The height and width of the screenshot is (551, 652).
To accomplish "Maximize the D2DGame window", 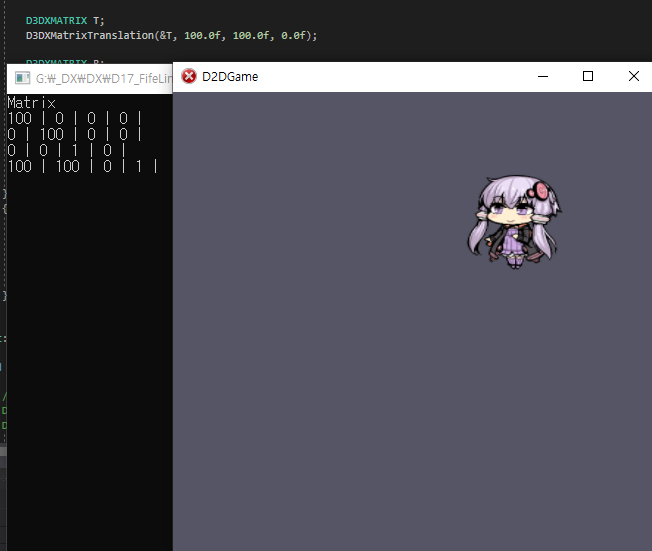I will click(x=588, y=77).
